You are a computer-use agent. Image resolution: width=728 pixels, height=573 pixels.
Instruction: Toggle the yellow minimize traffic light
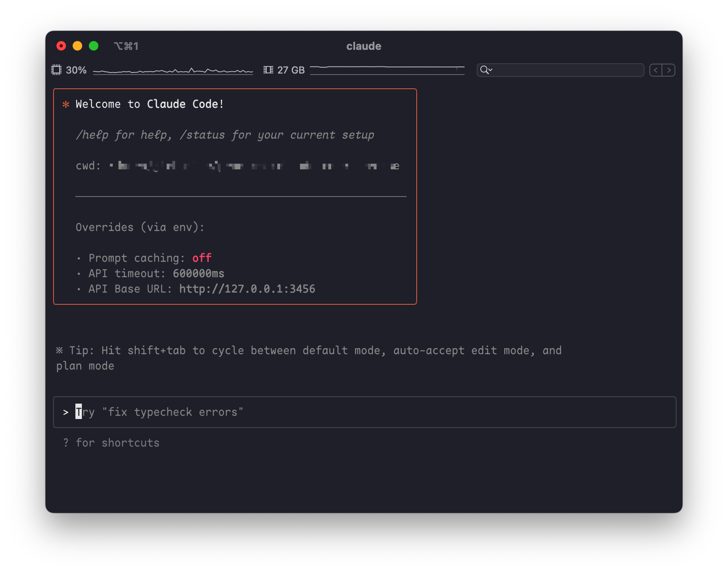coord(77,46)
